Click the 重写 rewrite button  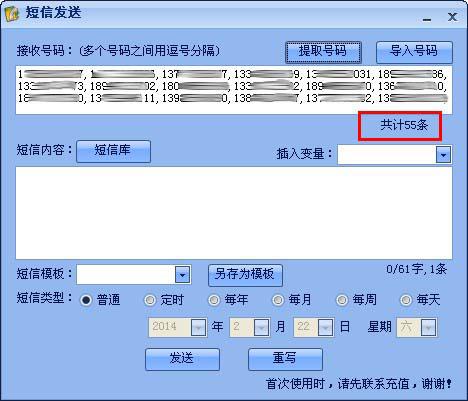coord(285,359)
